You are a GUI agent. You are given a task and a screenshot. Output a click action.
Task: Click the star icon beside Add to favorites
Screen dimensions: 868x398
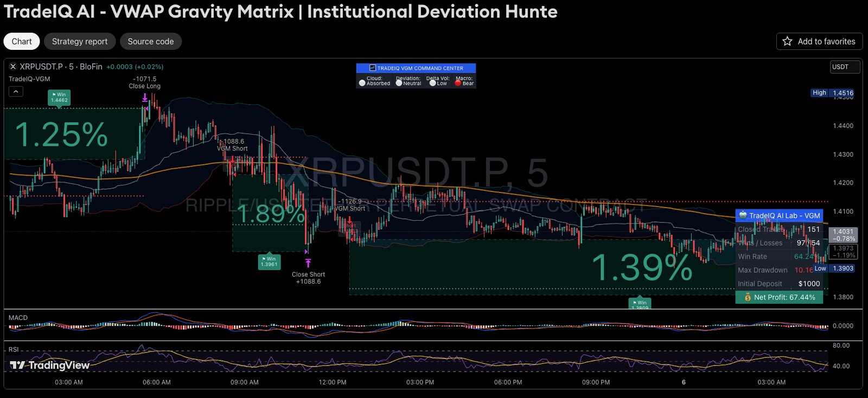(787, 41)
